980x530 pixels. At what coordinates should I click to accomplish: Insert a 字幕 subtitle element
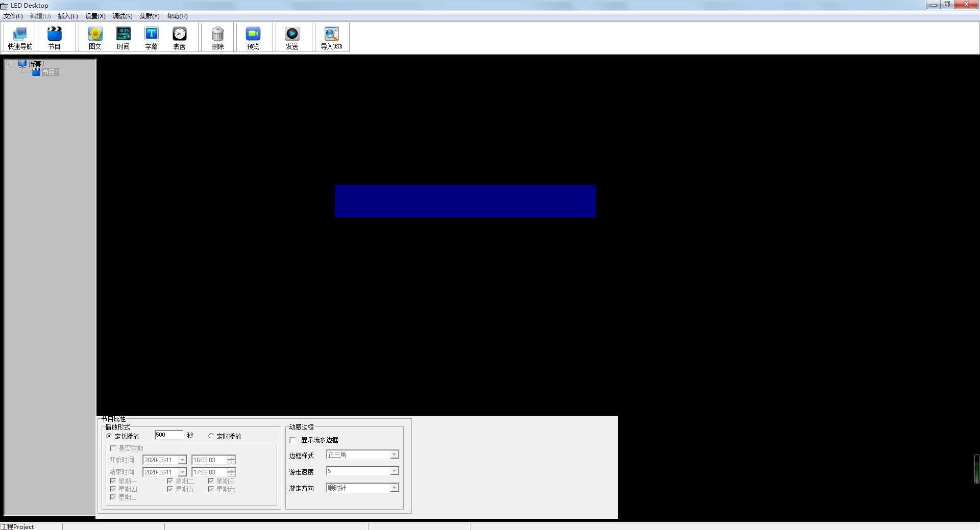click(151, 38)
